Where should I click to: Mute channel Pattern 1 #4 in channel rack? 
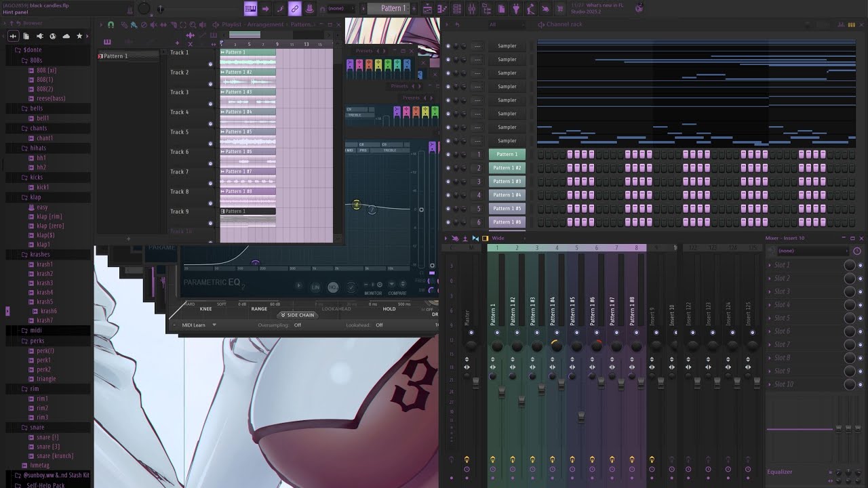(448, 195)
